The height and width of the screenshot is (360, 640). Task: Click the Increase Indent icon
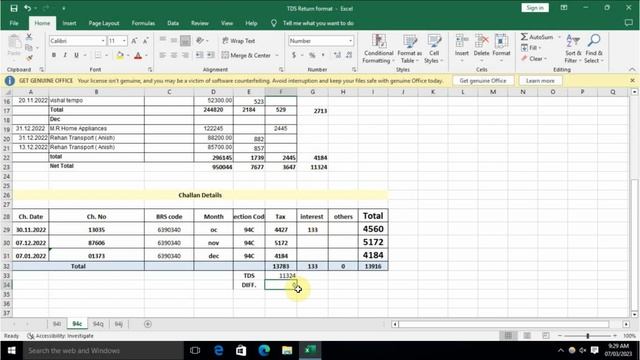coord(210,55)
